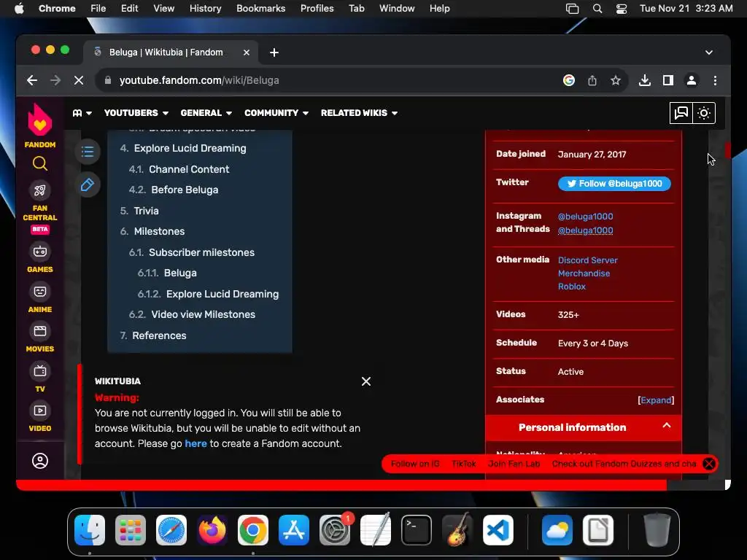Collapse the Personal information section
Screen dimensions: 747x560
[x=667, y=426]
